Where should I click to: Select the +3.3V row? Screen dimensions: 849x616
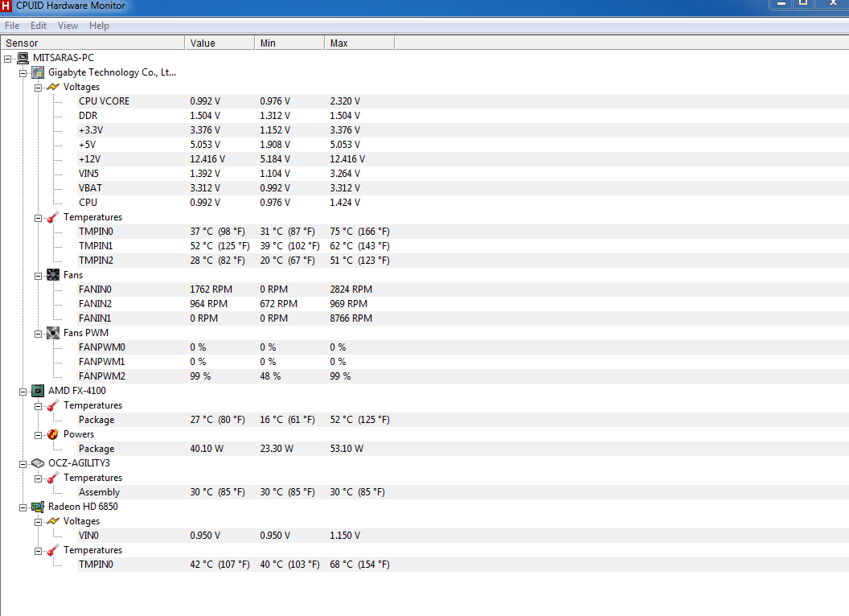coord(463,130)
